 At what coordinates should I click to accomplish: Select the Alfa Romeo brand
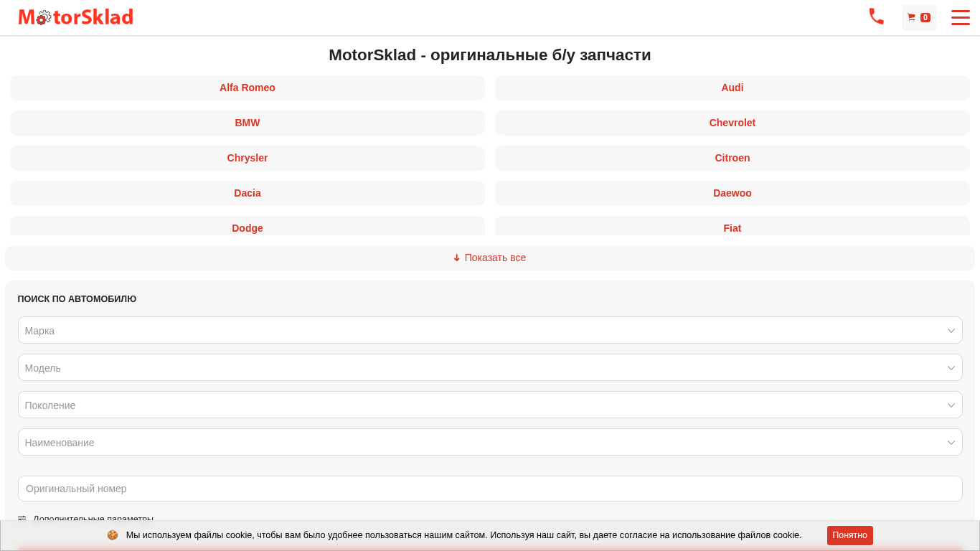(x=248, y=88)
